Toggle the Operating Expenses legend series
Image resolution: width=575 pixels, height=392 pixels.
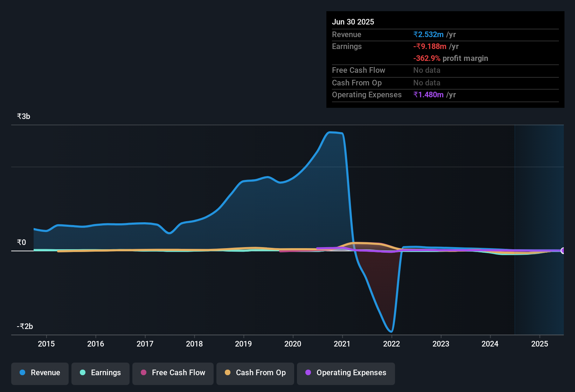(x=346, y=373)
